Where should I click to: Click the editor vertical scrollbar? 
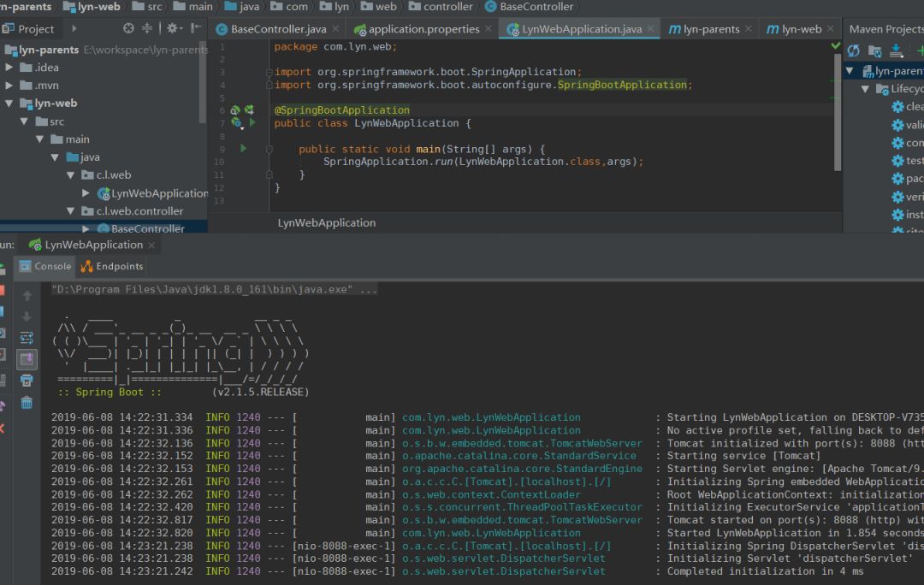point(837,111)
